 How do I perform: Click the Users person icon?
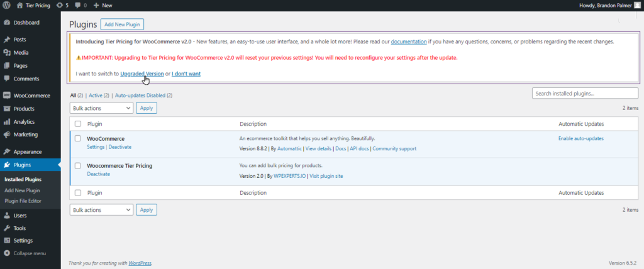6,216
